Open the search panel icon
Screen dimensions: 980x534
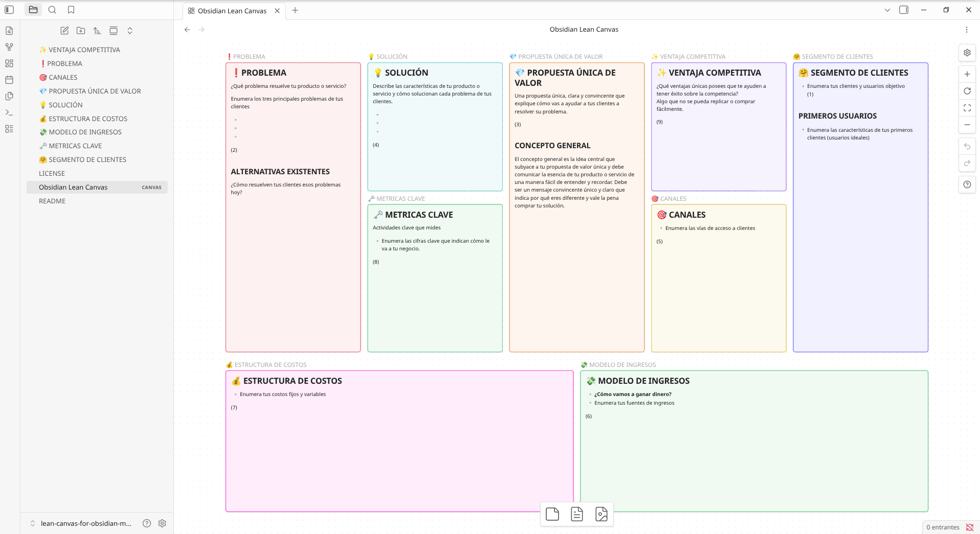(52, 10)
